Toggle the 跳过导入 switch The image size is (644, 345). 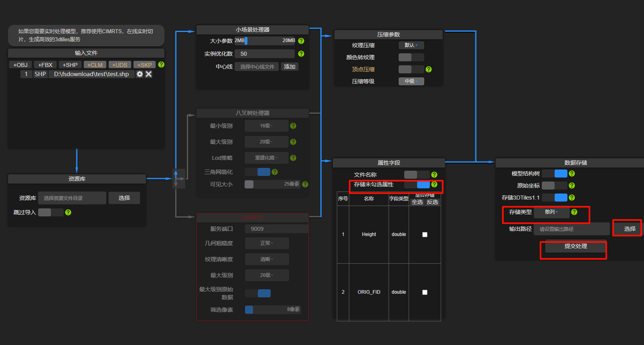pyautogui.click(x=51, y=212)
